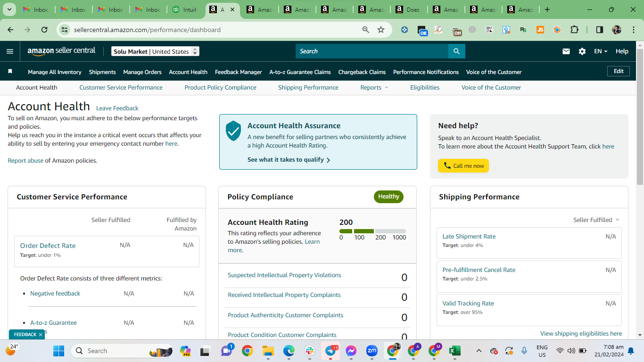Switch to the Customer Service Performance tab

(121, 87)
